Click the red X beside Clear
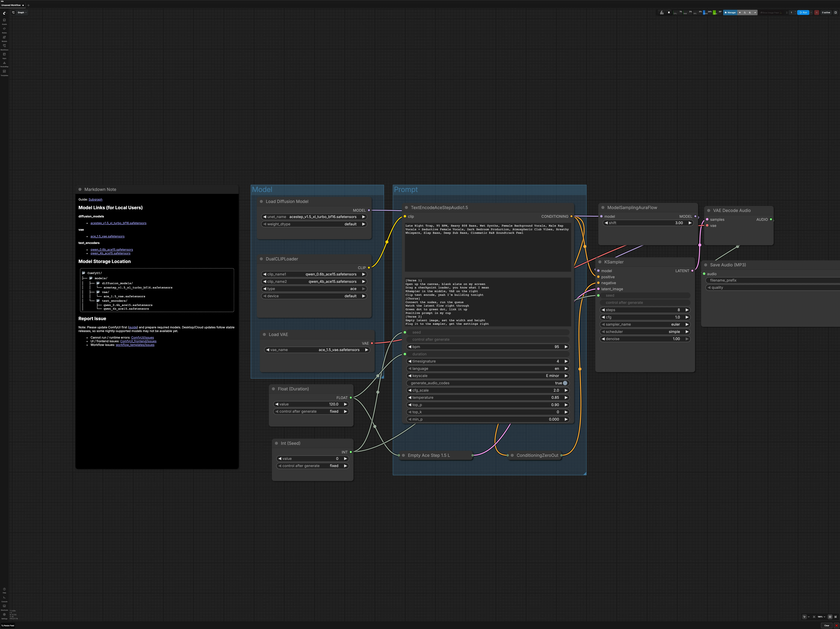This screenshot has width=840, height=629. pos(837,626)
